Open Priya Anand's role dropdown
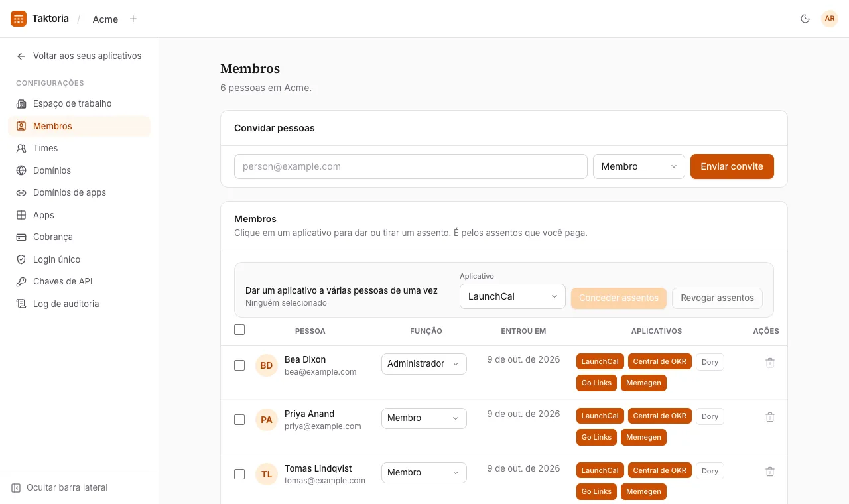The height and width of the screenshot is (504, 849). pos(424,418)
